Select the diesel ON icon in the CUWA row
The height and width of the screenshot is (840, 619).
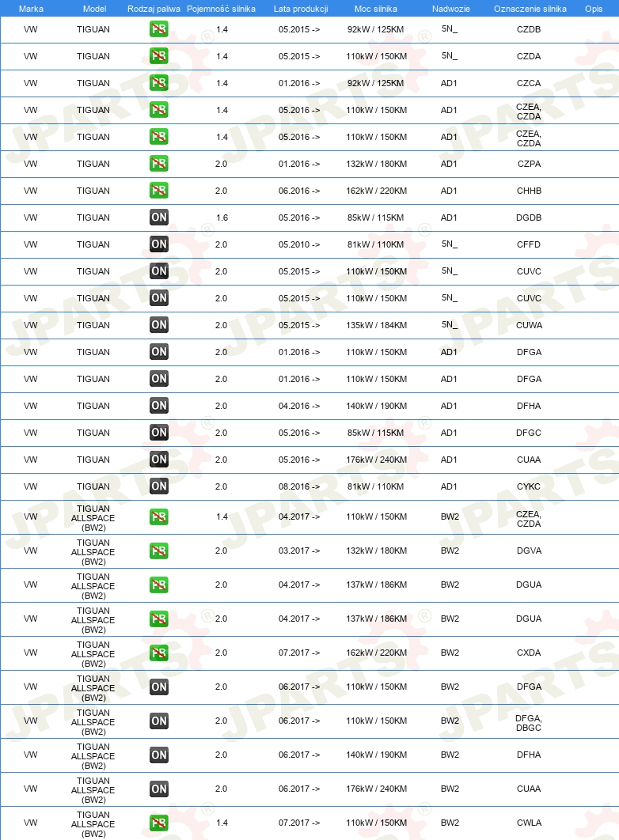pyautogui.click(x=158, y=324)
